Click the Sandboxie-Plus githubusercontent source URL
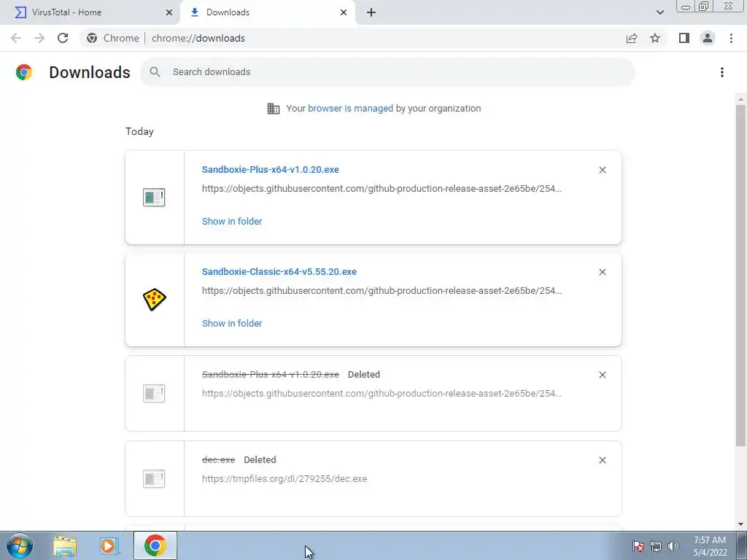 point(382,189)
